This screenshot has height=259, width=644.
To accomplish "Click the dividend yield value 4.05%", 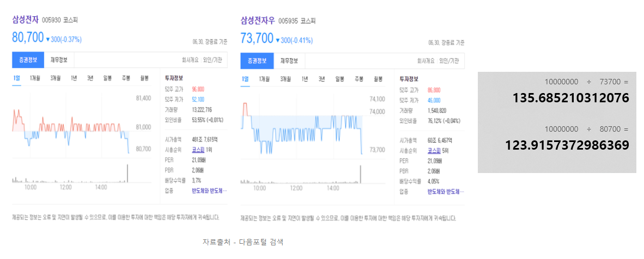I will point(433,181).
